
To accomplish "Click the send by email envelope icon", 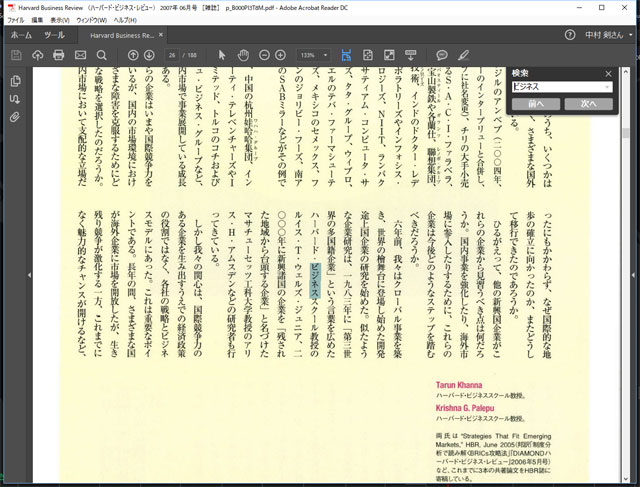I will tap(80, 54).
